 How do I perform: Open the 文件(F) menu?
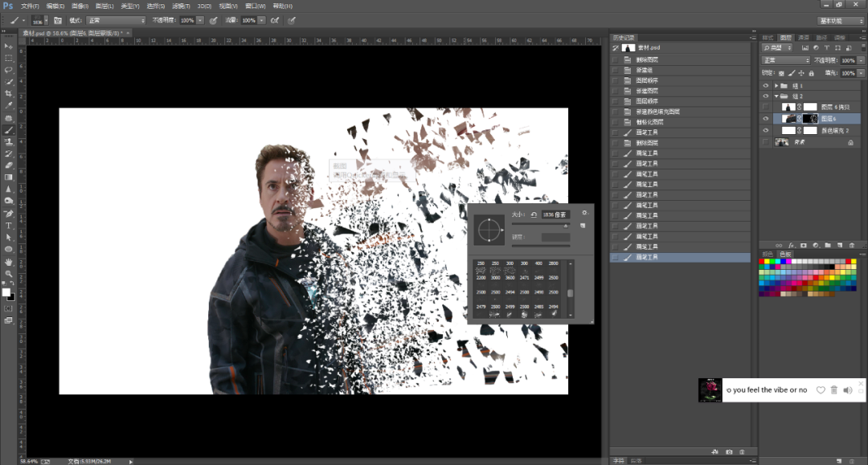click(x=30, y=6)
